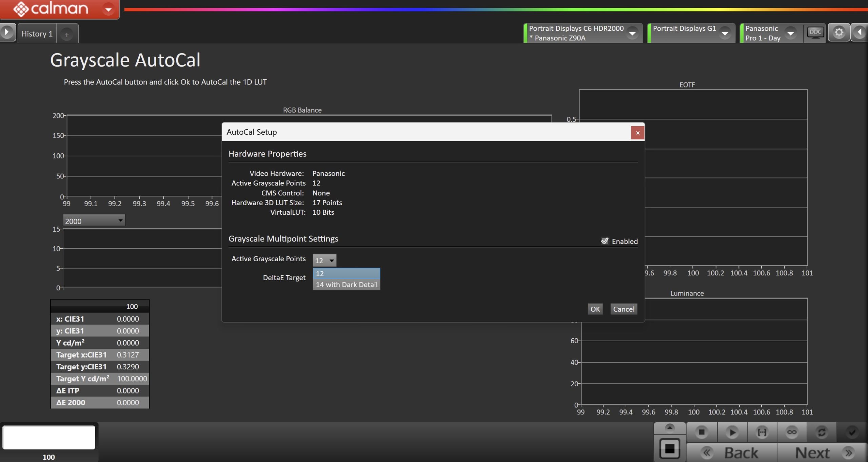Stop measurement with the stop icon
Image resolution: width=868 pixels, height=462 pixels.
(702, 432)
